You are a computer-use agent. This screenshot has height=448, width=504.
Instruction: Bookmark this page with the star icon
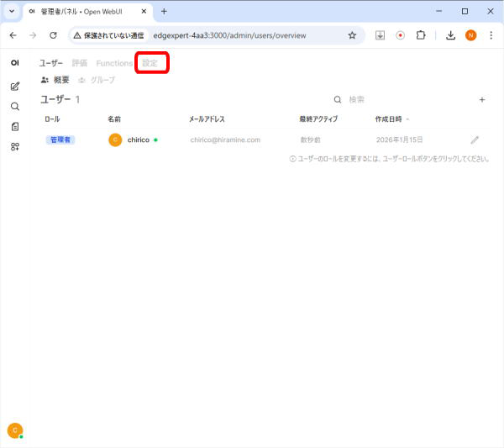pos(352,35)
